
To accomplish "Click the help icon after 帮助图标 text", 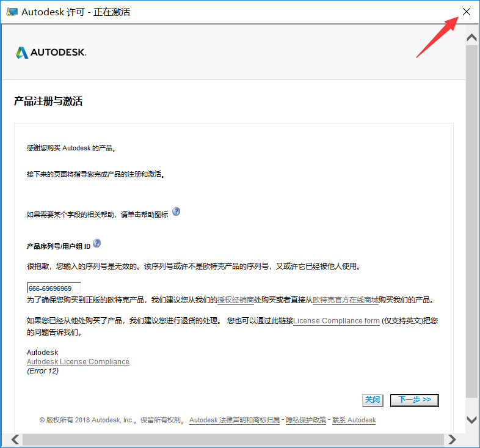I will tap(176, 211).
